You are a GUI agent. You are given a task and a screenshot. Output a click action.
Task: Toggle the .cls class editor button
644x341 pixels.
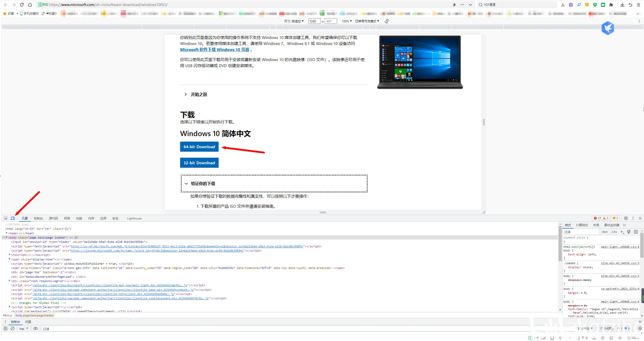click(x=614, y=232)
